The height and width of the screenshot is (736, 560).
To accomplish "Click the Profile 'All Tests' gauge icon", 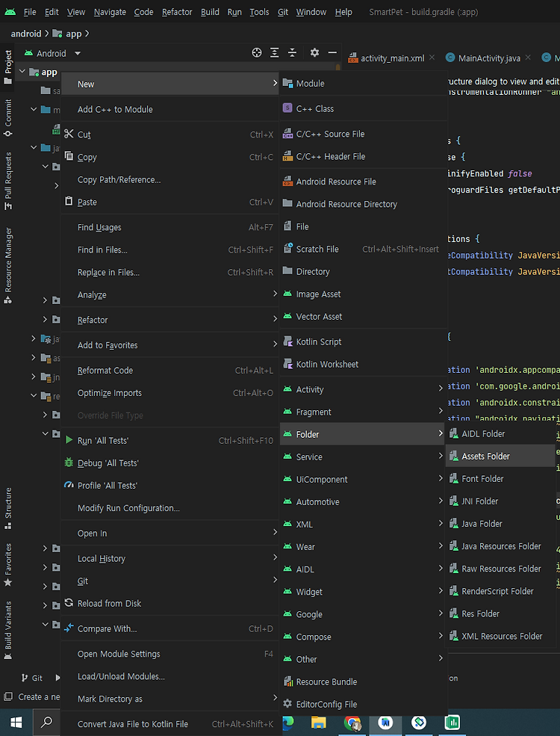I will point(69,485).
